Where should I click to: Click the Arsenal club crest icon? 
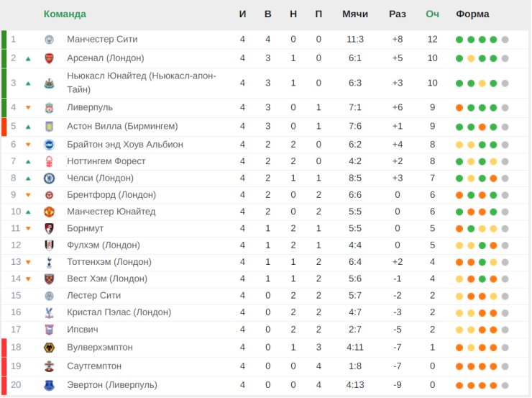click(49, 58)
